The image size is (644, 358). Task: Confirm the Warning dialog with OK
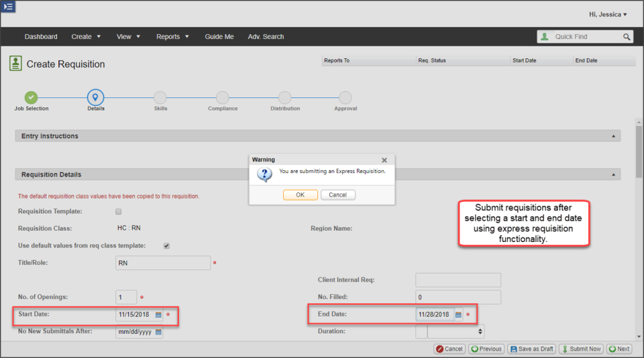[301, 195]
